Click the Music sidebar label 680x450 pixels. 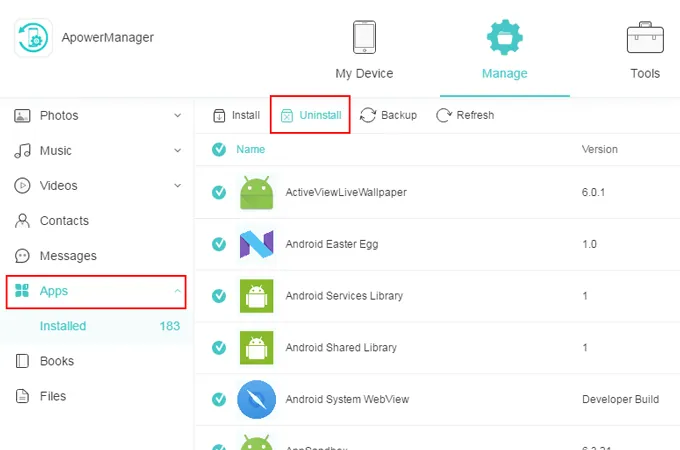click(56, 151)
